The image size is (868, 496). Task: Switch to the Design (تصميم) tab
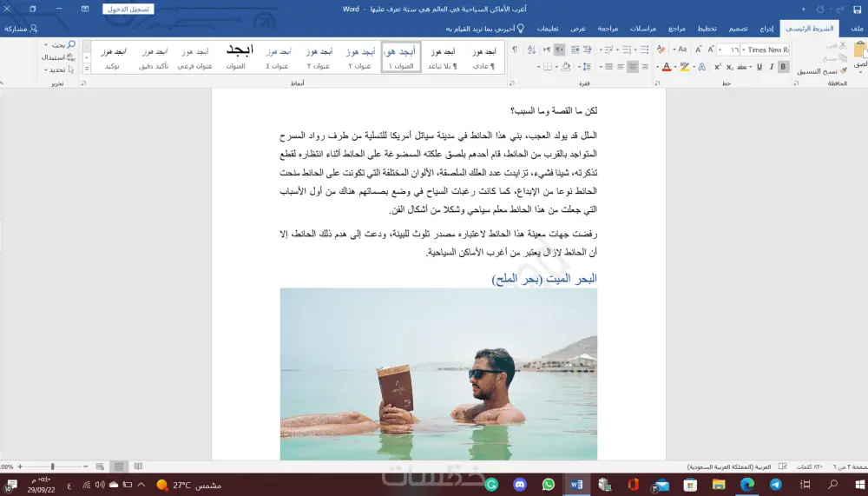738,29
